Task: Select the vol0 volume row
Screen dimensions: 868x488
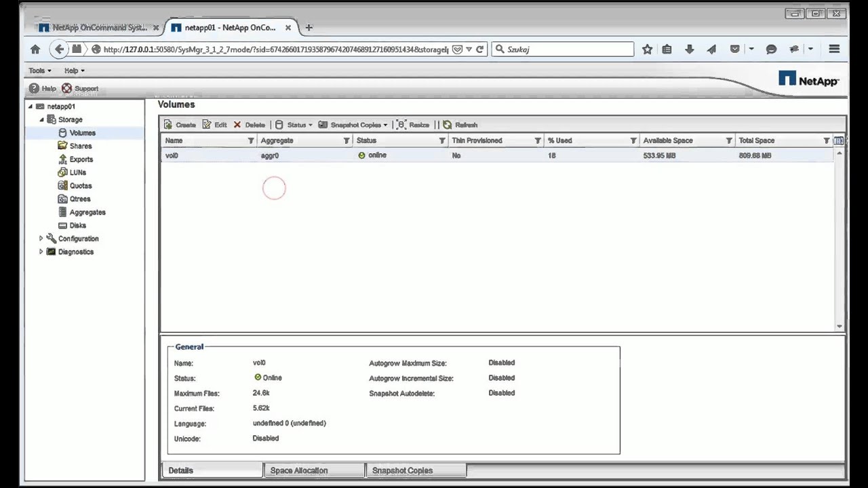Action: (497, 155)
